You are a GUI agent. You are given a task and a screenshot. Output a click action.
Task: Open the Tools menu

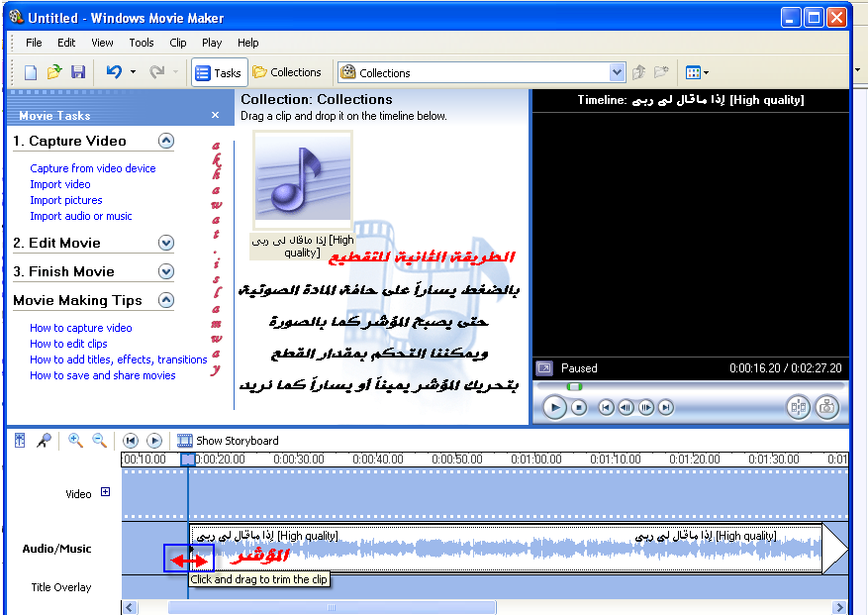[x=142, y=43]
